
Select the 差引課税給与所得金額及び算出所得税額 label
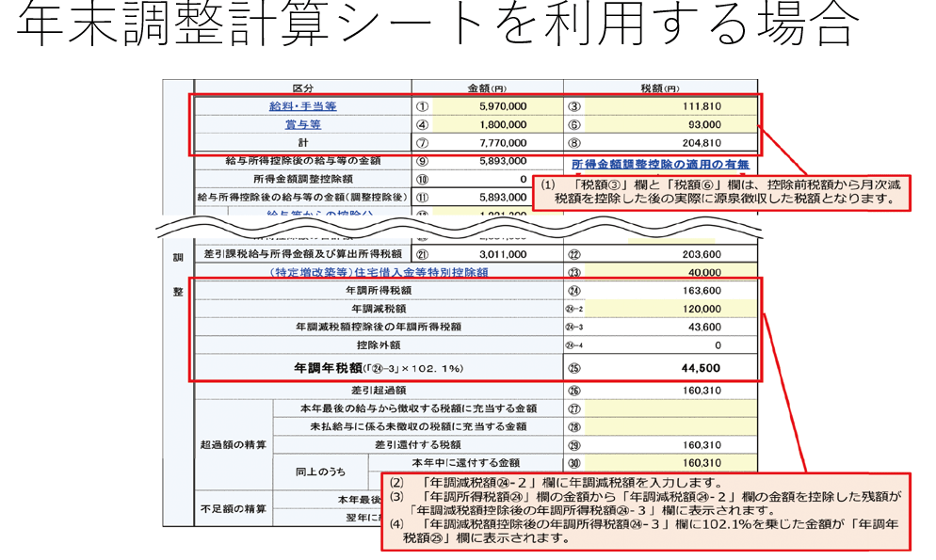[302, 254]
